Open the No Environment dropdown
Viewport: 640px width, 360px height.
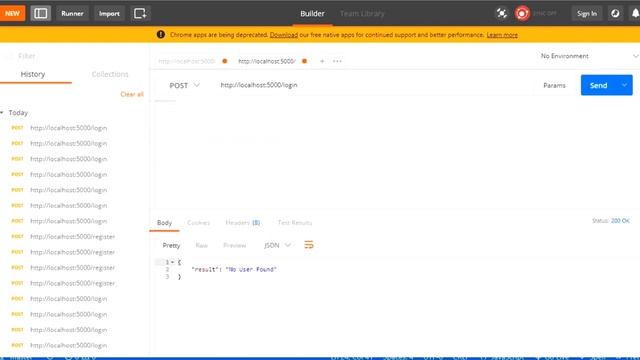pyautogui.click(x=589, y=56)
